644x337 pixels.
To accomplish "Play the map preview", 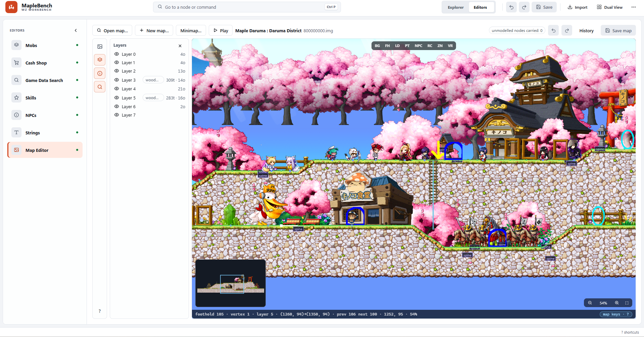I will [221, 31].
